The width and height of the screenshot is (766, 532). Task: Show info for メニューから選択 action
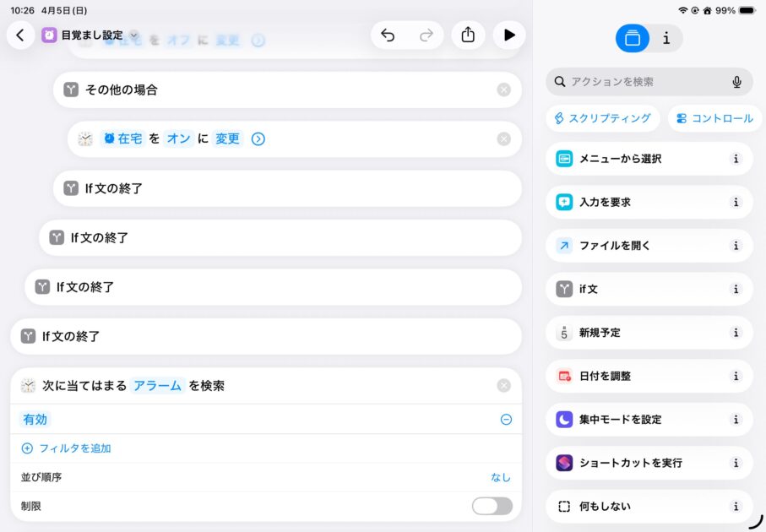coord(736,159)
